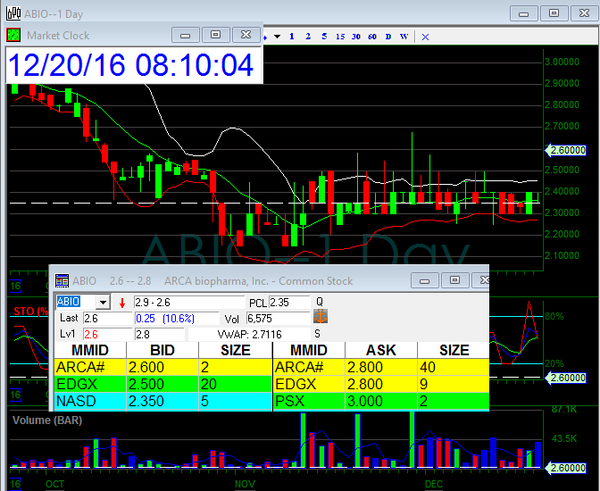Switch chart to Weekly (W) timeframe
Screen dimensions: 600x491
point(403,37)
